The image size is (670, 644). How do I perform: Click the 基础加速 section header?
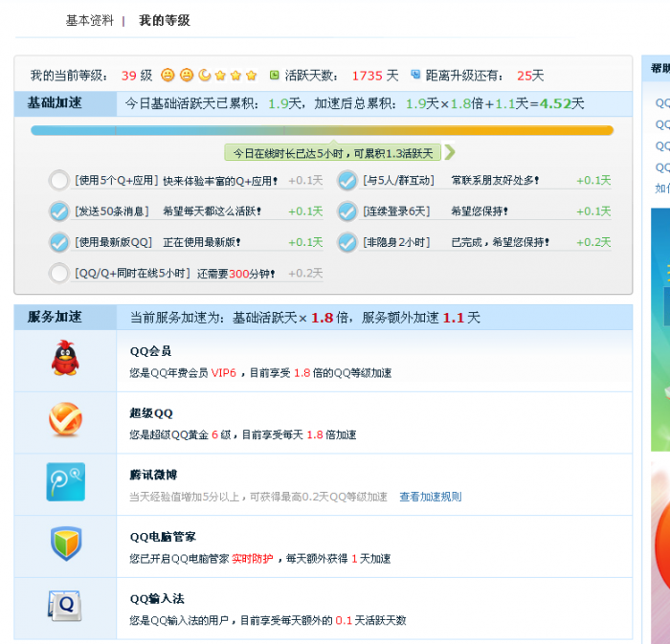click(x=55, y=102)
